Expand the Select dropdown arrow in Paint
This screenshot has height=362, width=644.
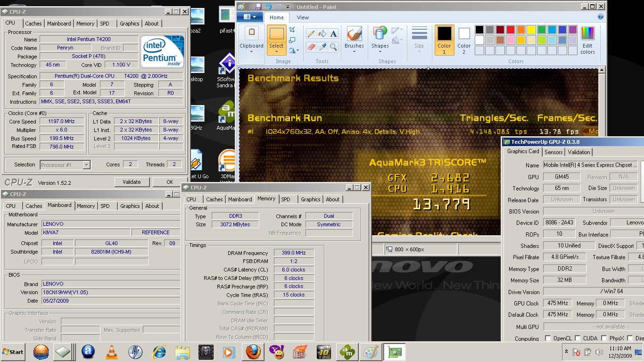tap(276, 52)
